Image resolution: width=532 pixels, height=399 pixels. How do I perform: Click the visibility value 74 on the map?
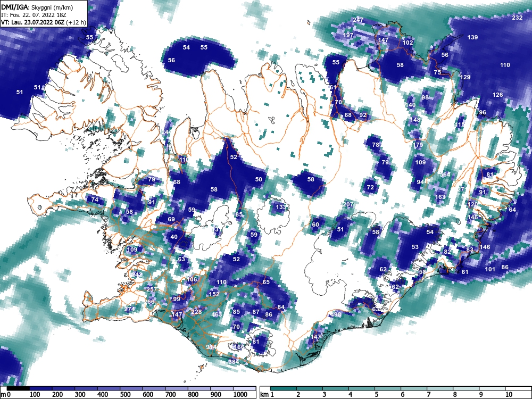(95, 199)
